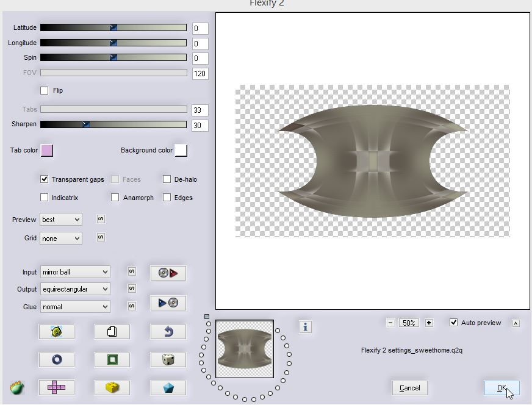Click the Cancel button
This screenshot has width=532, height=405.
click(x=409, y=388)
